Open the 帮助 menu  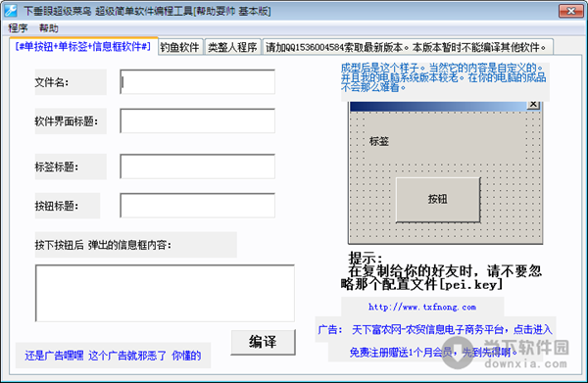(x=49, y=28)
